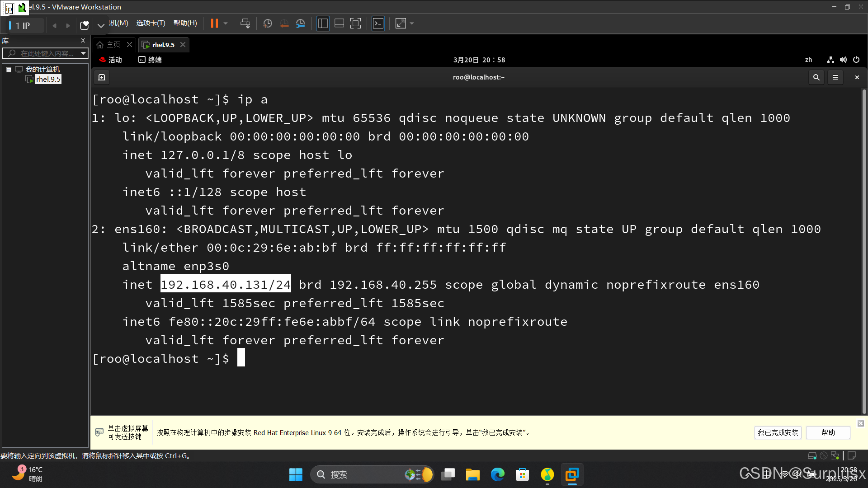Viewport: 868px width, 488px height.
Task: Toggle the thumbnail bar view
Action: pyautogui.click(x=339, y=23)
